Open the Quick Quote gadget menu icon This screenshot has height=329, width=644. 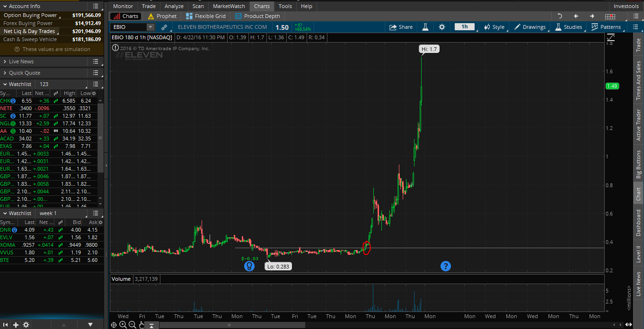96,73
